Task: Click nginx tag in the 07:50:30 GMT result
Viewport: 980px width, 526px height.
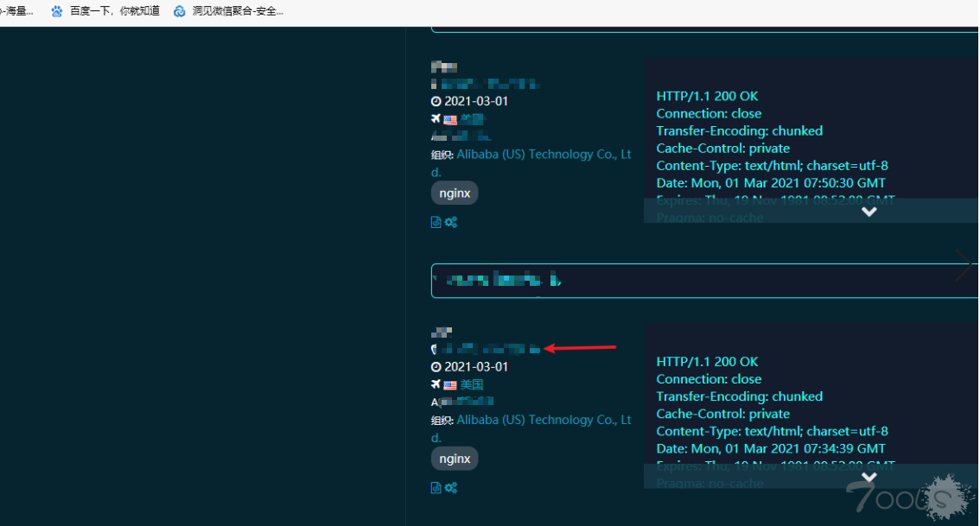Action: [455, 193]
